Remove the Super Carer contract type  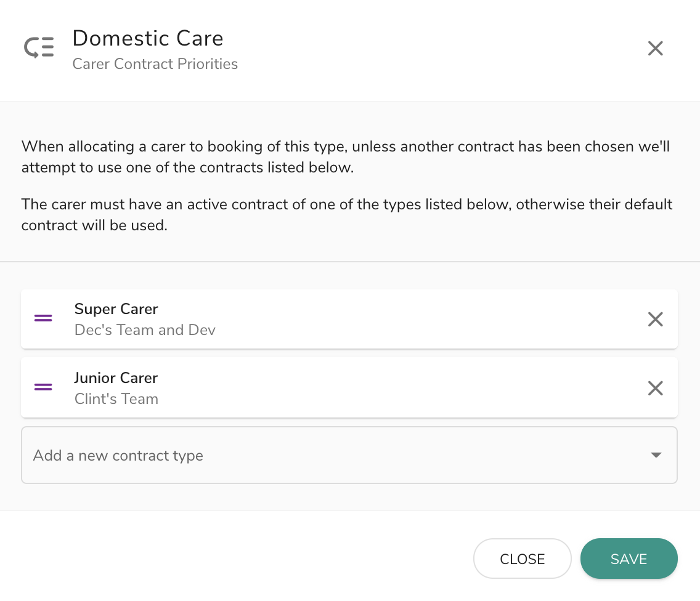(x=655, y=319)
